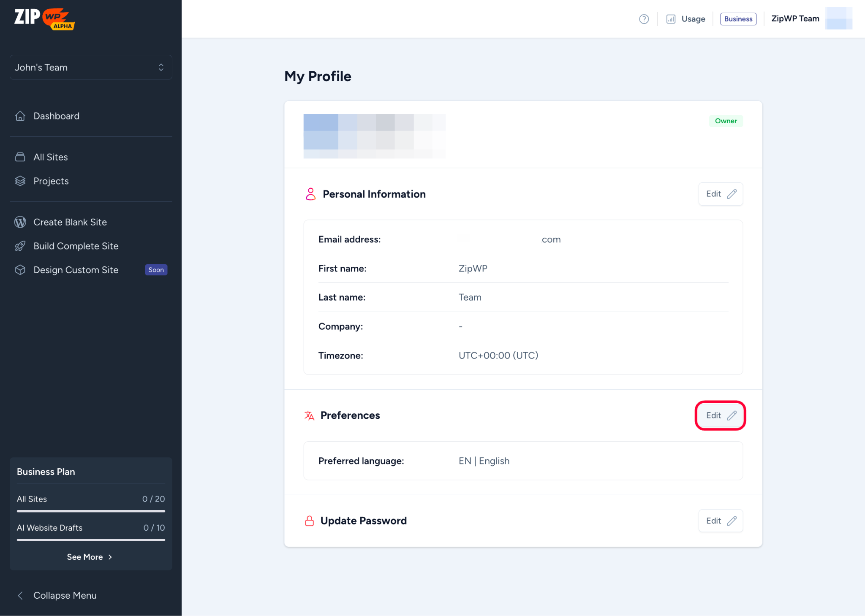
Task: Edit the Personal Information section
Action: tap(721, 194)
